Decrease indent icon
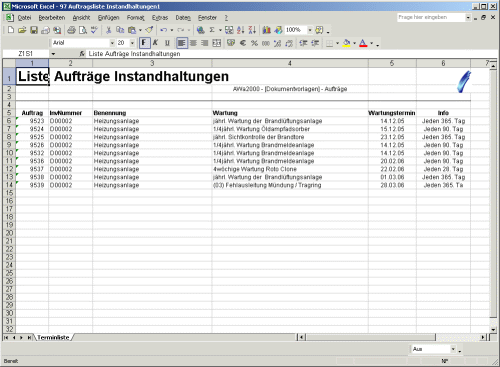Viewport: 500px width, 367px height. (303, 43)
